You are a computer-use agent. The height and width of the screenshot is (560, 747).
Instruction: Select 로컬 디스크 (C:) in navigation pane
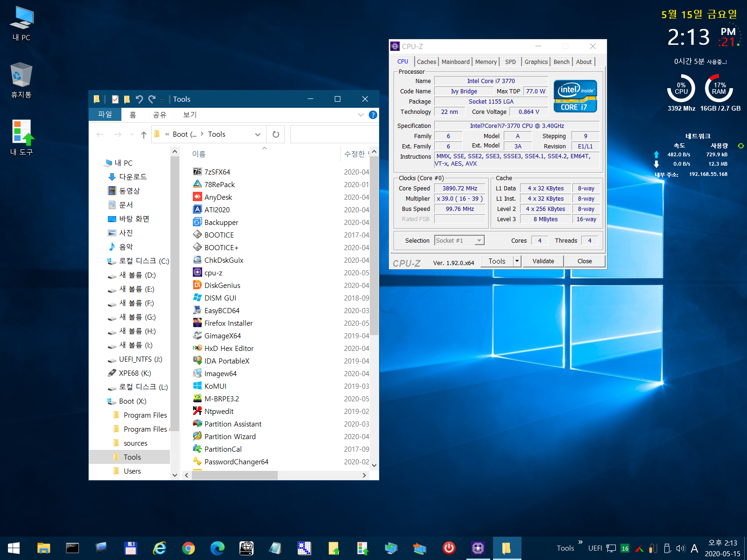click(138, 261)
